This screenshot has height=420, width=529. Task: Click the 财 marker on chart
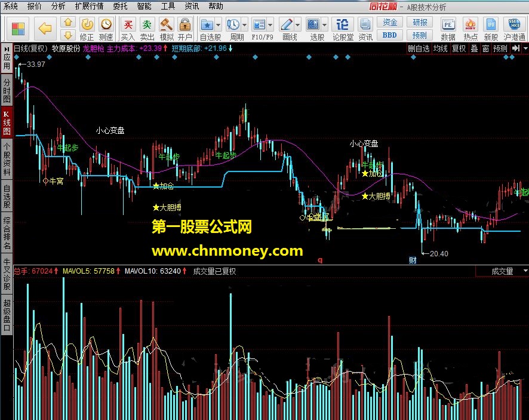pos(413,260)
